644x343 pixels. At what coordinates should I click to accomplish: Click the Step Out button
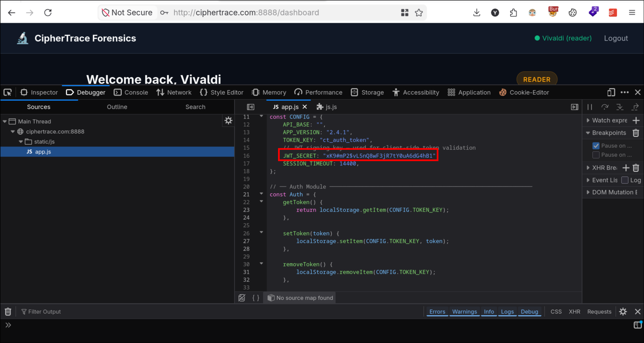coord(635,107)
